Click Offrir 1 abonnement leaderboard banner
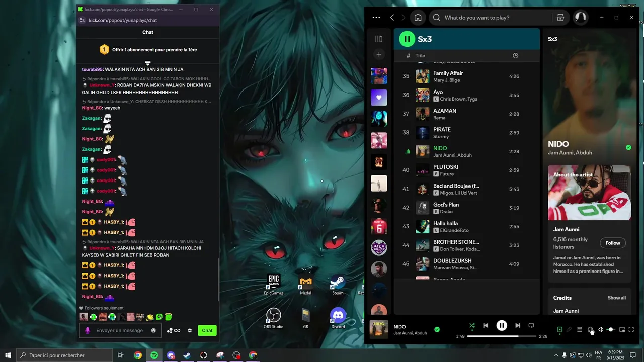 [148, 50]
